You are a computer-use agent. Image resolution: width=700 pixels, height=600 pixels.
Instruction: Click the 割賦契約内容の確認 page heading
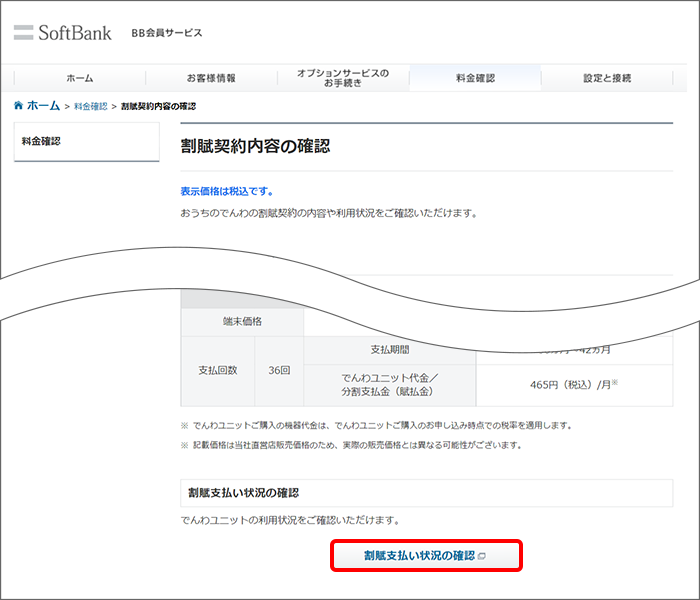click(x=255, y=146)
